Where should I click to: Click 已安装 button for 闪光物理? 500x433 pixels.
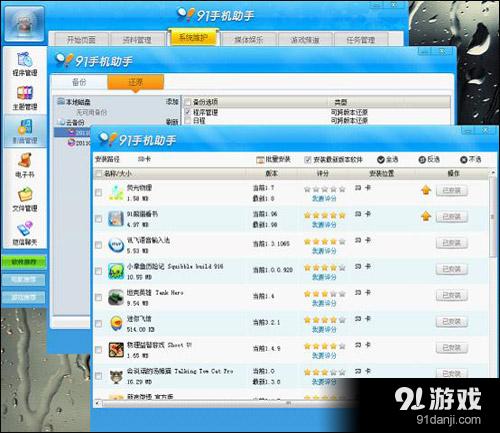pos(452,191)
